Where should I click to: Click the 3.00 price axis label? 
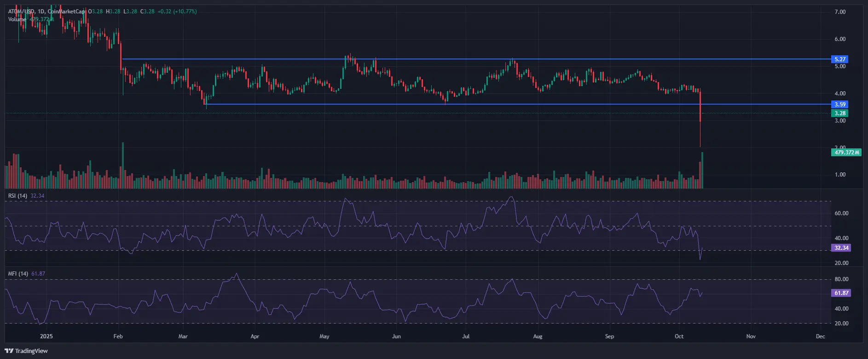coord(840,121)
